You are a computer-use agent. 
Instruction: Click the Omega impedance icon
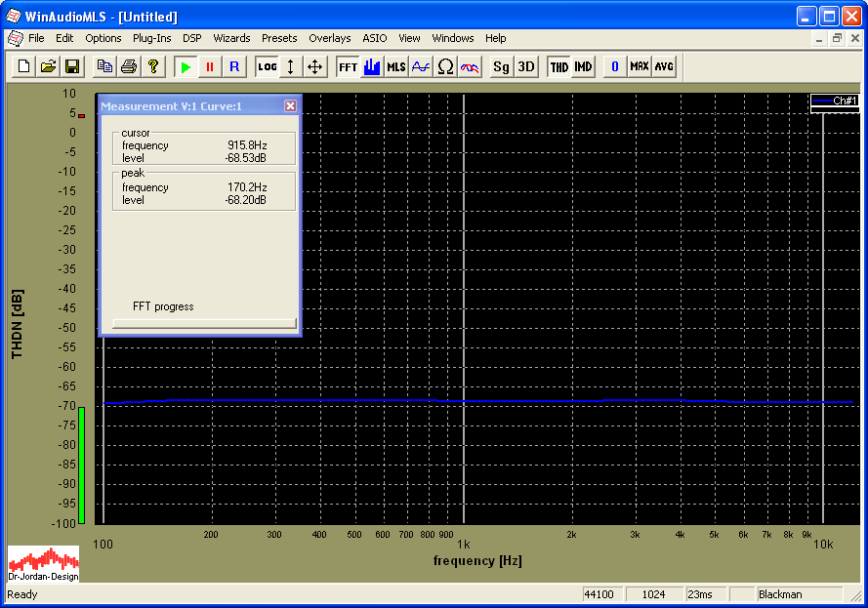click(x=445, y=66)
